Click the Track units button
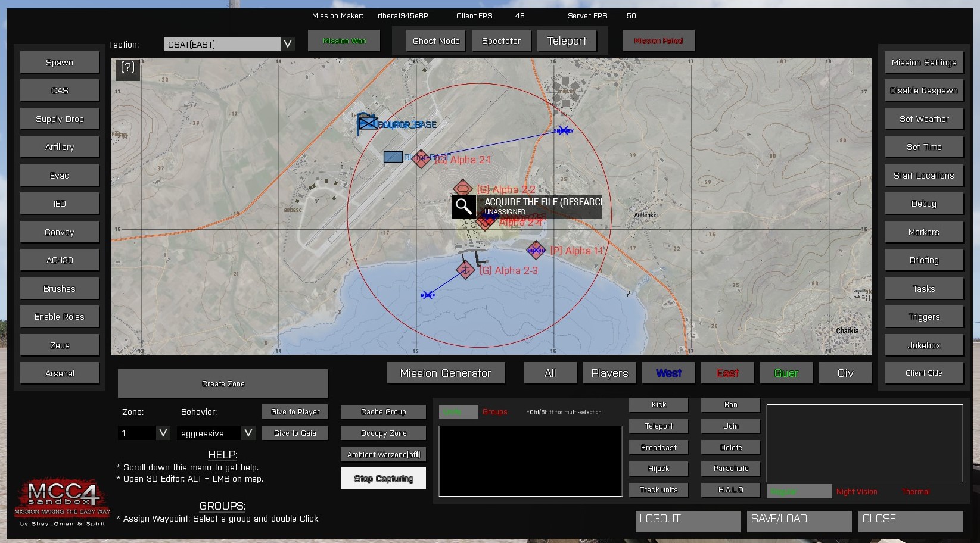Image resolution: width=980 pixels, height=543 pixels. point(659,490)
